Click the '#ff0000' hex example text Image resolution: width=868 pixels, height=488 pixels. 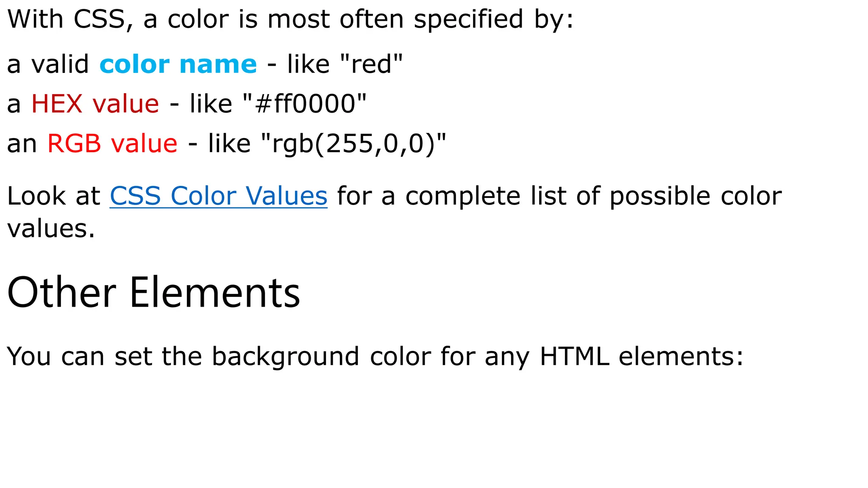click(x=304, y=104)
